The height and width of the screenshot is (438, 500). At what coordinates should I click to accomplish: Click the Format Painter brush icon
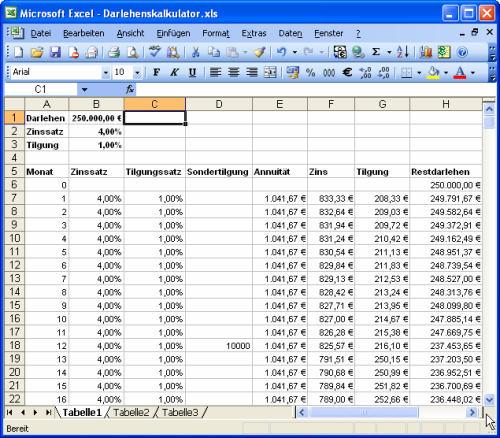(259, 52)
